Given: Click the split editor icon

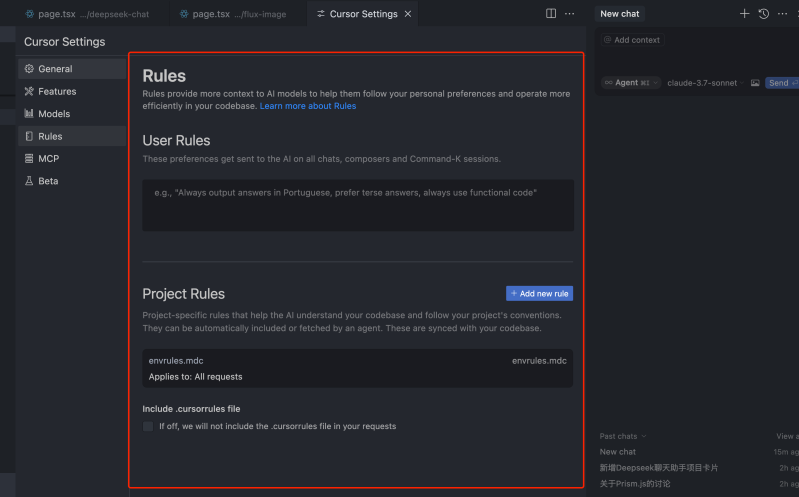Looking at the screenshot, I should (x=551, y=14).
